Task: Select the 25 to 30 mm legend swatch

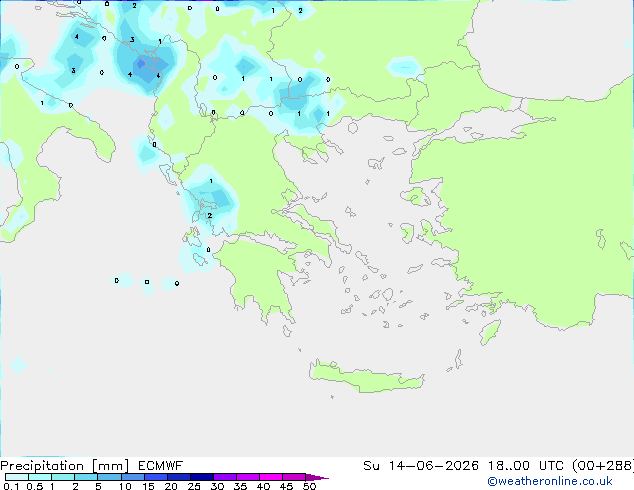Action: 201,477
